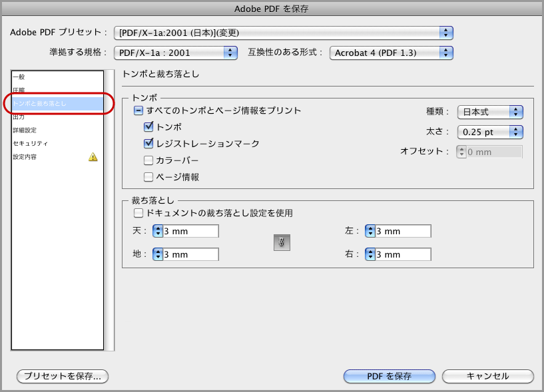Select セキュリティ in the category list
The height and width of the screenshot is (392, 544).
pos(57,143)
